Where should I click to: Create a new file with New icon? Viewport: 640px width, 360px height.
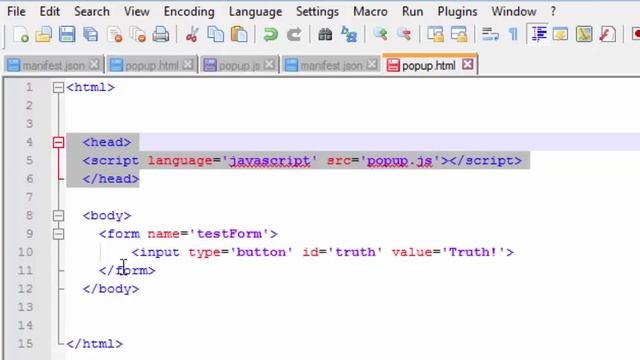tap(20, 35)
